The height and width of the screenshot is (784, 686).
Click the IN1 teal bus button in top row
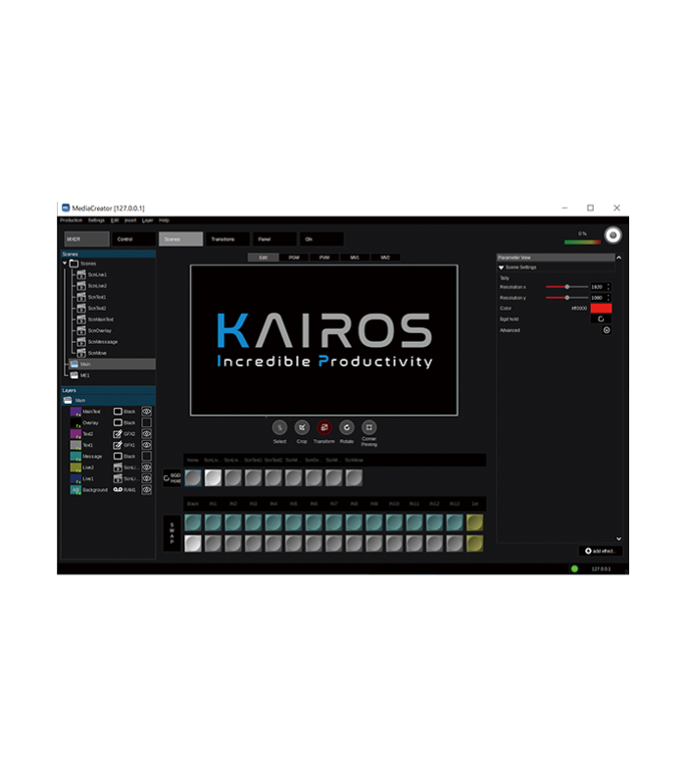(x=213, y=522)
